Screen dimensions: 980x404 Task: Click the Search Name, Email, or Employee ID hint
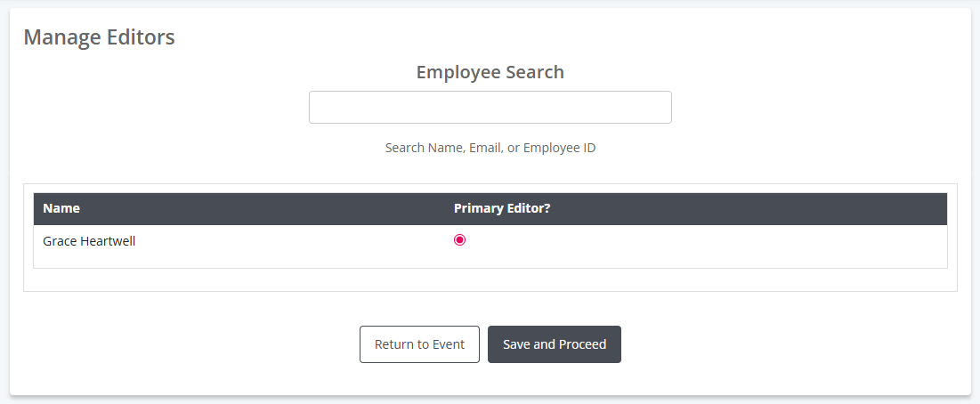coord(490,148)
